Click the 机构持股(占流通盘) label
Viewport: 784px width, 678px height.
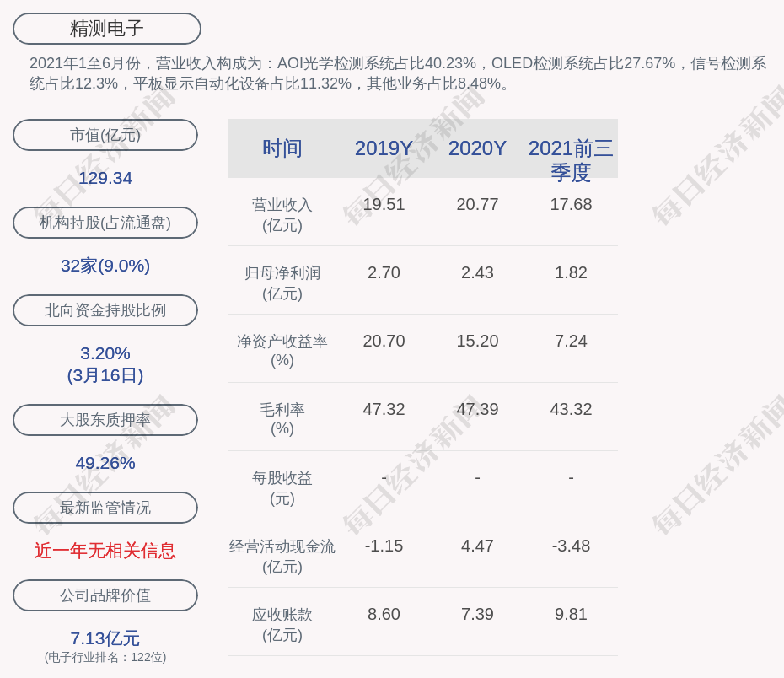pos(105,223)
